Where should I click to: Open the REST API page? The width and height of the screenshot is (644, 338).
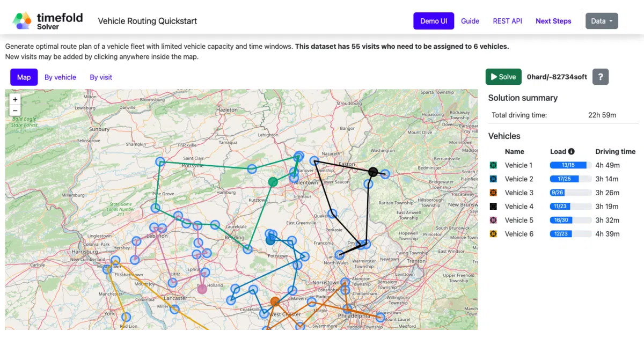coord(507,21)
